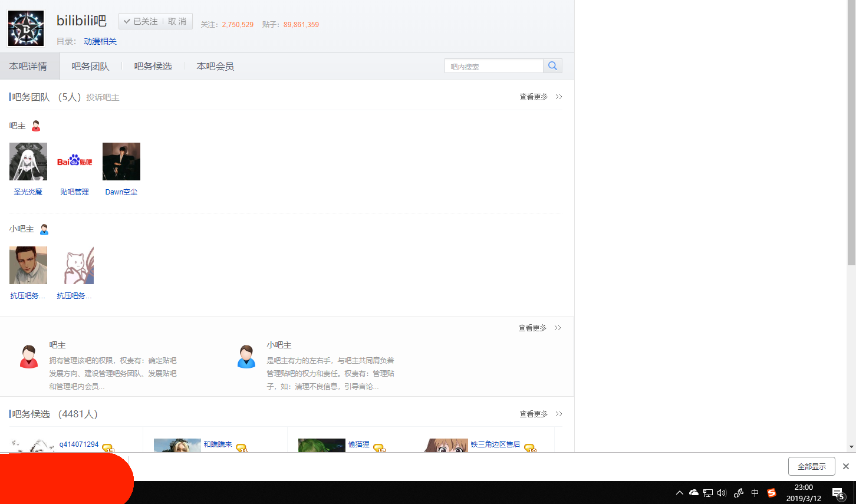The width and height of the screenshot is (856, 504).
Task: Open 圣光炎魔 profile avatar
Action: pos(28,162)
